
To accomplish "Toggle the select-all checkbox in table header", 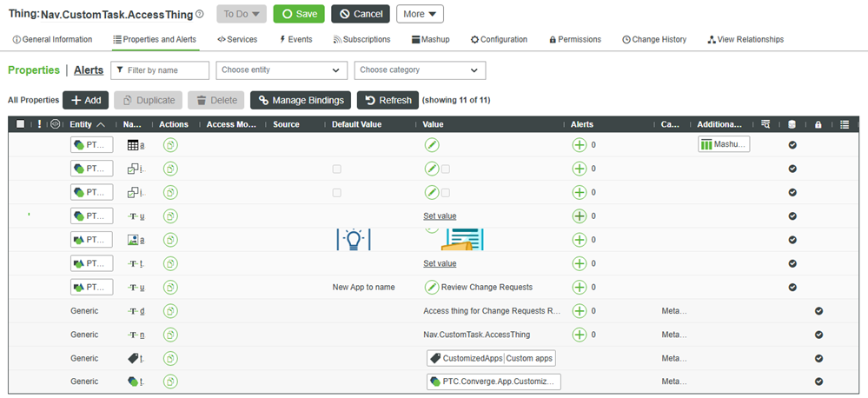I will (x=21, y=124).
